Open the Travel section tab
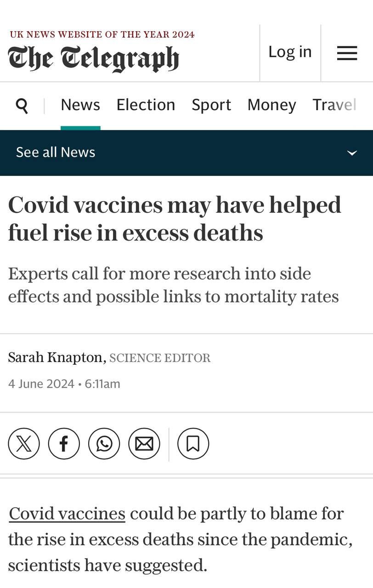 point(334,105)
